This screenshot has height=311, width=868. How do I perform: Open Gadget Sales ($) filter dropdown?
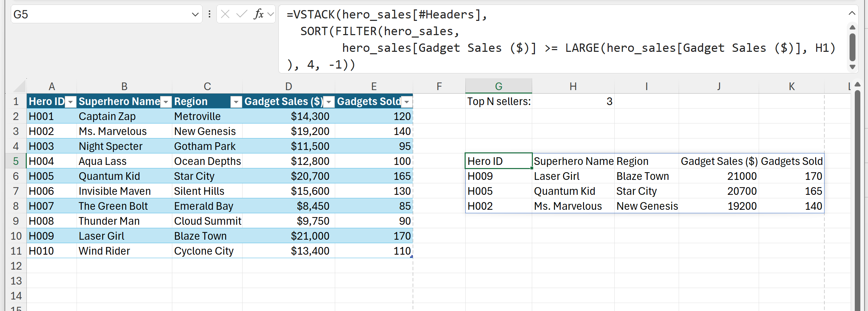tap(329, 102)
